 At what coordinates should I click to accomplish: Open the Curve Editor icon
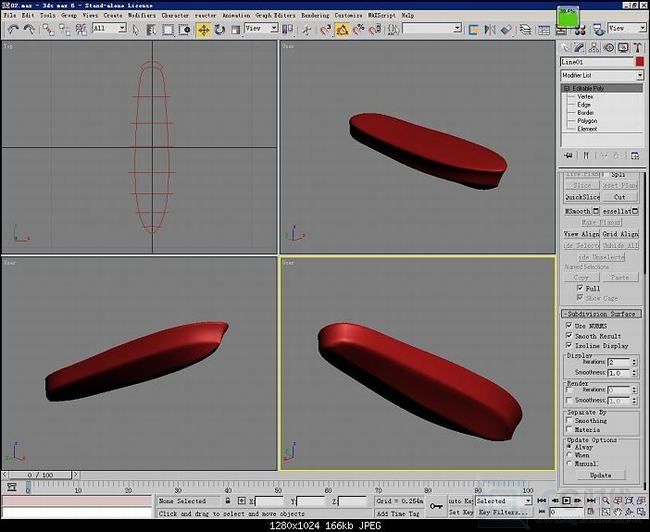coord(543,29)
